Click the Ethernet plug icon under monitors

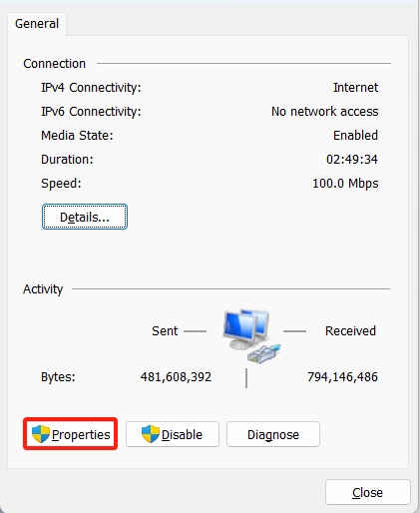(x=264, y=353)
